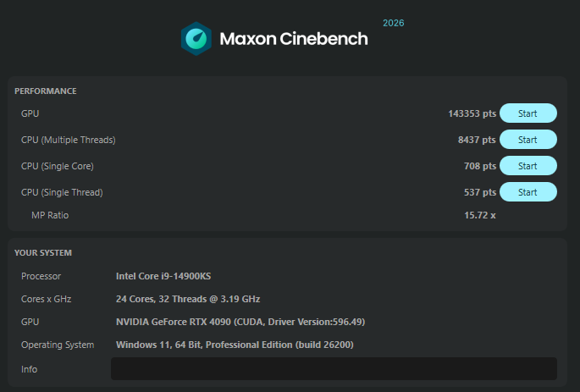Click the MP Ratio label
The image size is (580, 392).
pyautogui.click(x=50, y=215)
